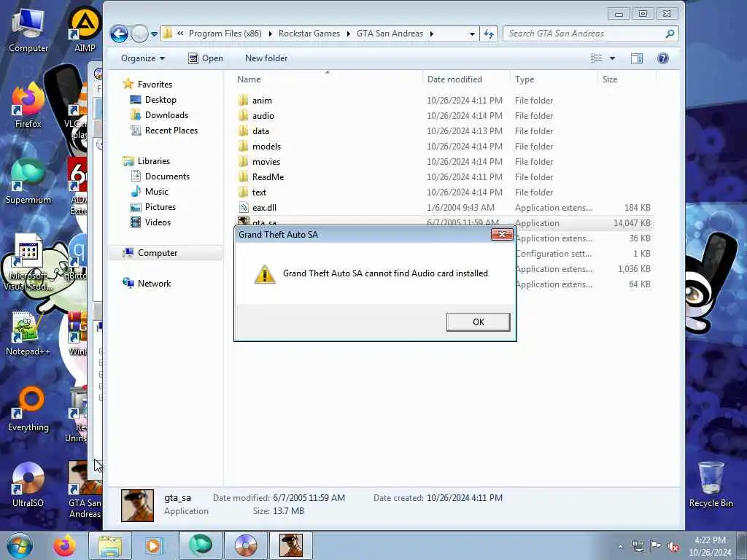747x560 pixels.
Task: Click the taskbar clock showing 4:22 PM
Action: [710, 546]
